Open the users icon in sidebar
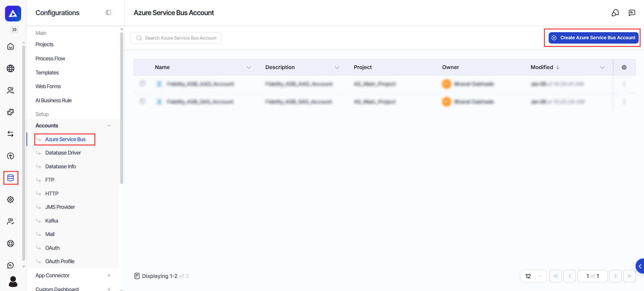This screenshot has height=291, width=644. 11,90
